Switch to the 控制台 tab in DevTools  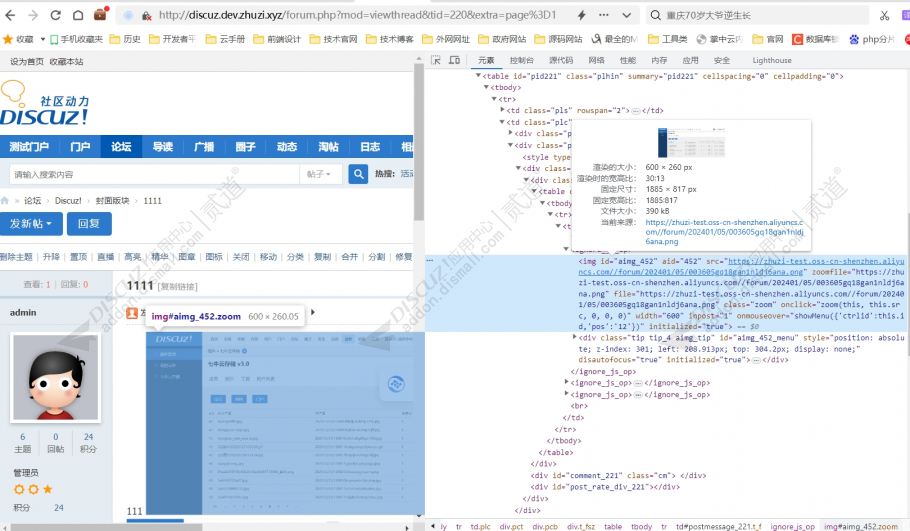(x=521, y=60)
